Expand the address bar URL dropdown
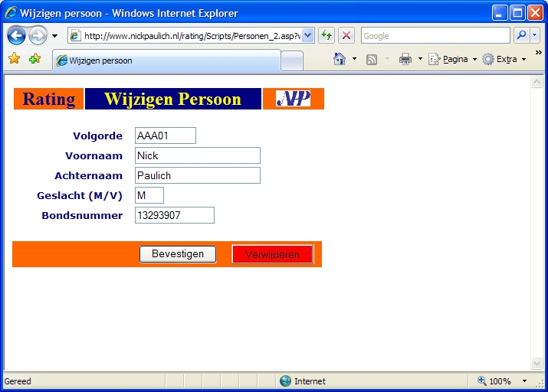 (x=307, y=36)
